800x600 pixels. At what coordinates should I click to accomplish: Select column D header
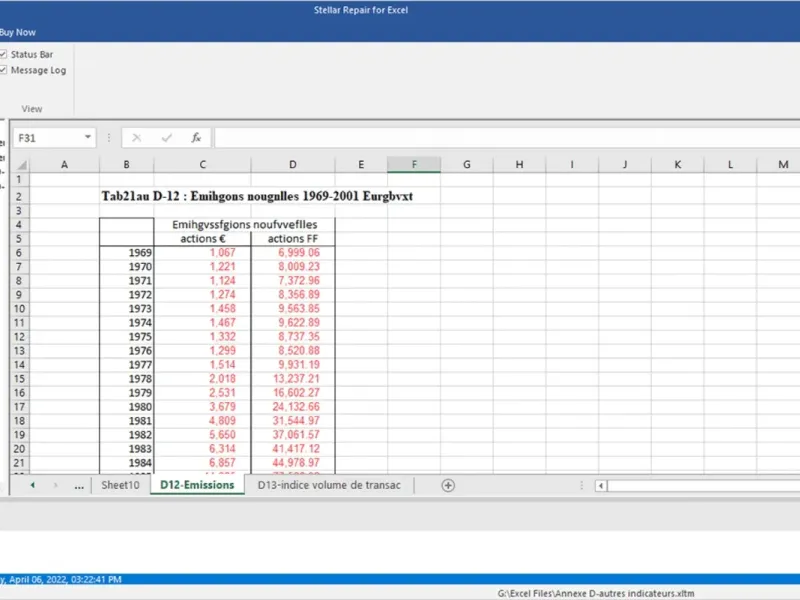293,164
